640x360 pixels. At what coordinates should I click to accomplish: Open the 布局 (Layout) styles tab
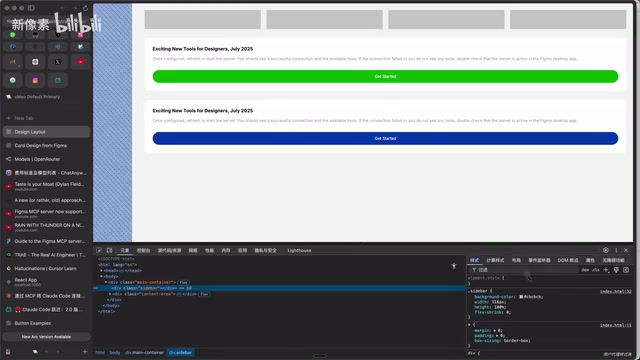click(x=516, y=260)
